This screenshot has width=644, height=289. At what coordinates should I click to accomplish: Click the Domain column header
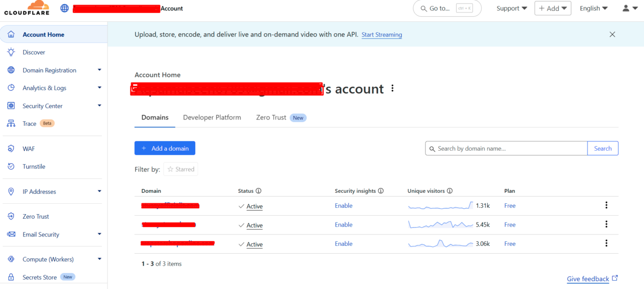[x=151, y=191]
